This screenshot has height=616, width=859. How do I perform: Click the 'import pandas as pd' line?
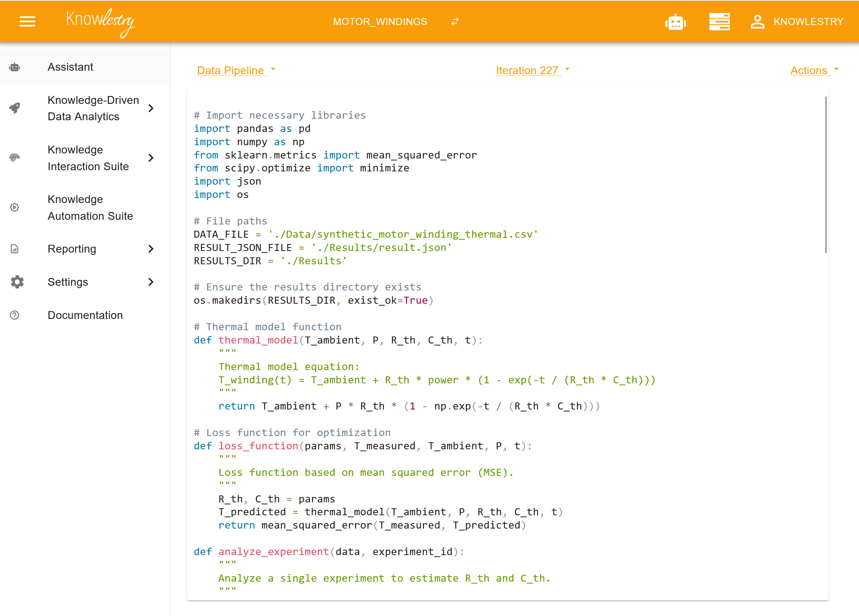coord(252,128)
